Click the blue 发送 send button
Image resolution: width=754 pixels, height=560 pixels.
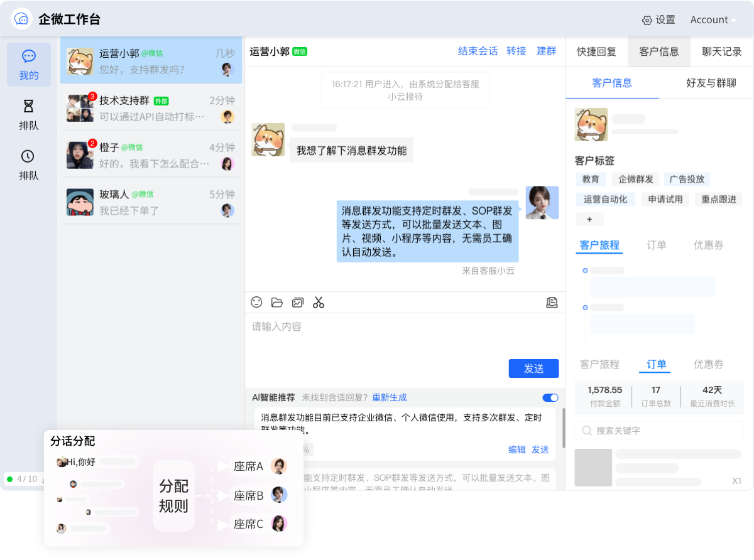coord(533,369)
